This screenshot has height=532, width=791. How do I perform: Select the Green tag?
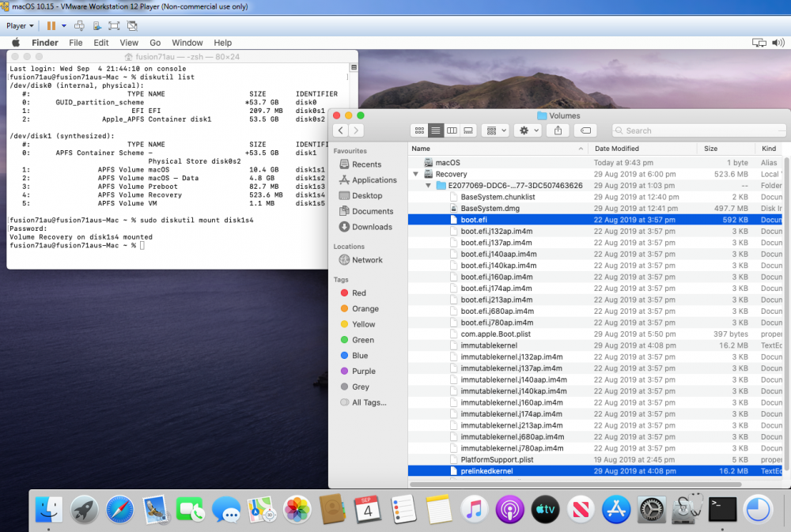pos(358,340)
